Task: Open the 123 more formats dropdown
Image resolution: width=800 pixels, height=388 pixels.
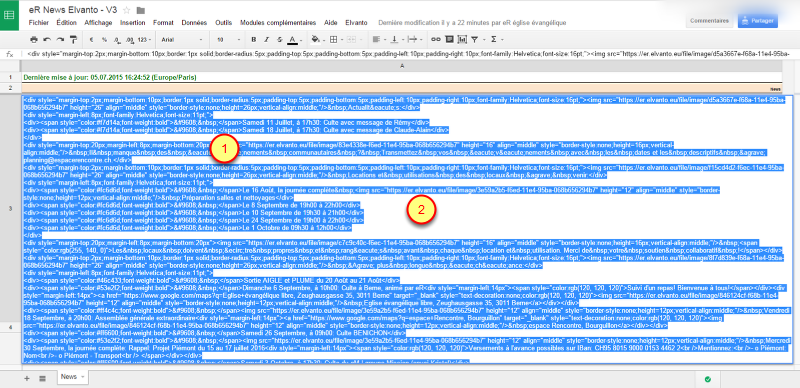Action: pos(145,39)
